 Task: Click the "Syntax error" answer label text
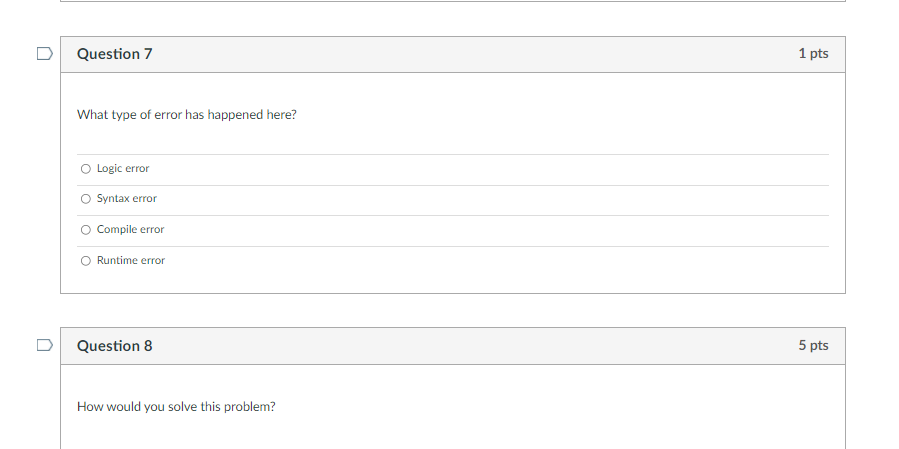(x=127, y=199)
